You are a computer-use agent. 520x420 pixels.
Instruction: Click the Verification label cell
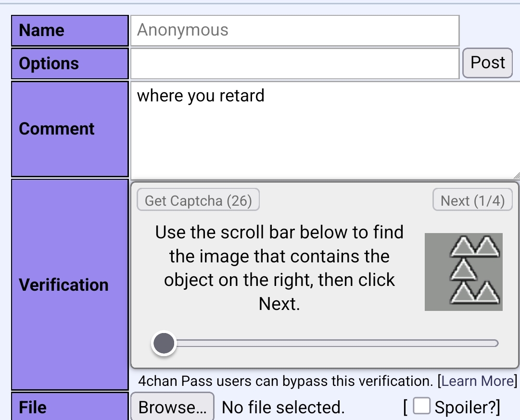point(70,284)
